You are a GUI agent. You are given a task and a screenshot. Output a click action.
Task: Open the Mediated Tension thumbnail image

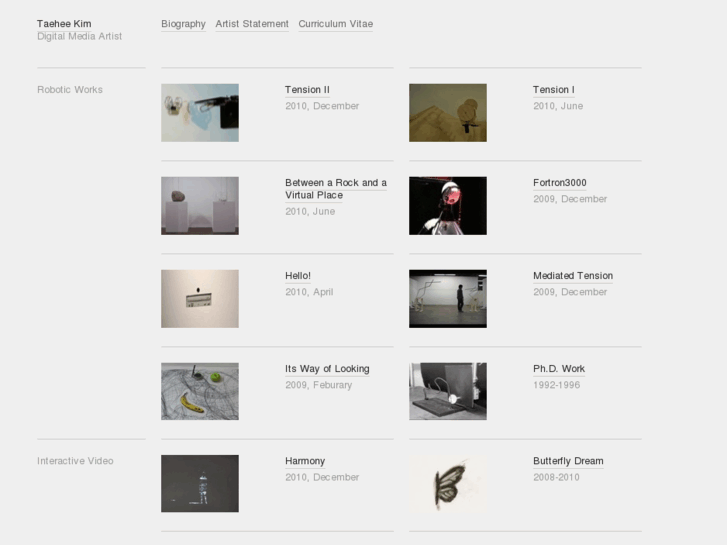(x=448, y=299)
